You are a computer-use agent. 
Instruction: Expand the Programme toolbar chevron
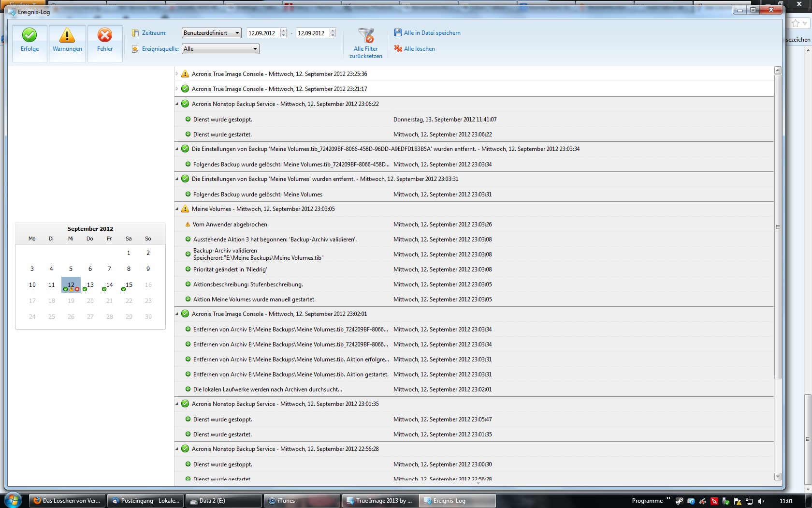[668, 498]
